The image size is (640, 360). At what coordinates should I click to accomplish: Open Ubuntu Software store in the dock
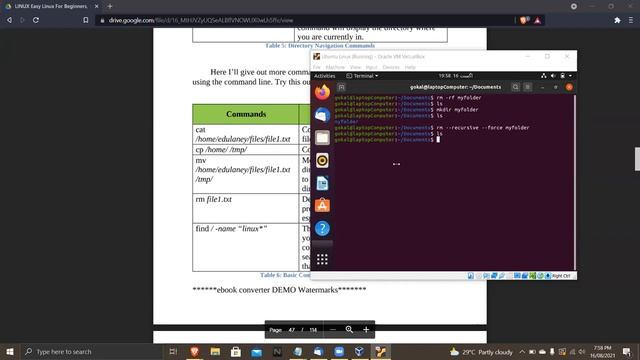(322, 205)
